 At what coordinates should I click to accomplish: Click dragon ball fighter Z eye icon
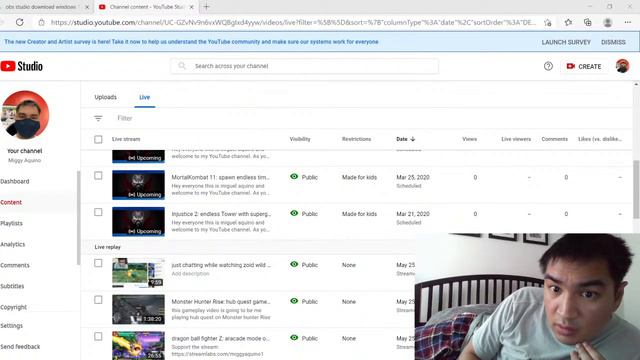click(x=294, y=338)
